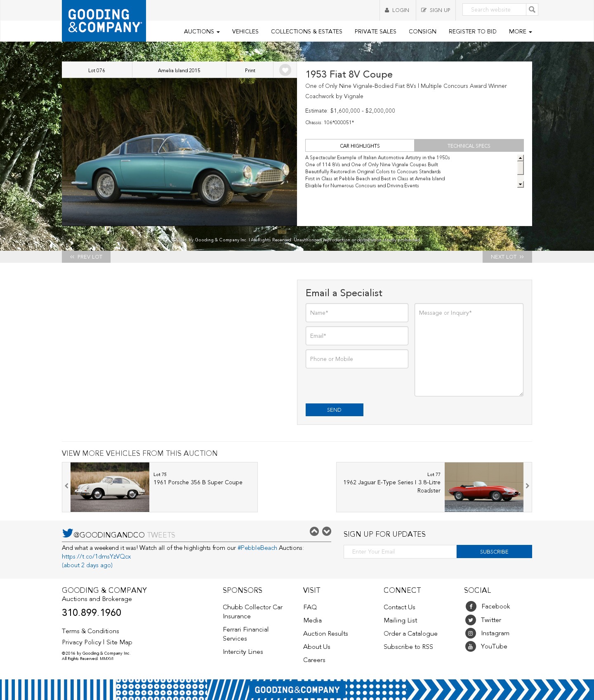
Task: Click the Instagram social icon
Action: [x=471, y=633]
